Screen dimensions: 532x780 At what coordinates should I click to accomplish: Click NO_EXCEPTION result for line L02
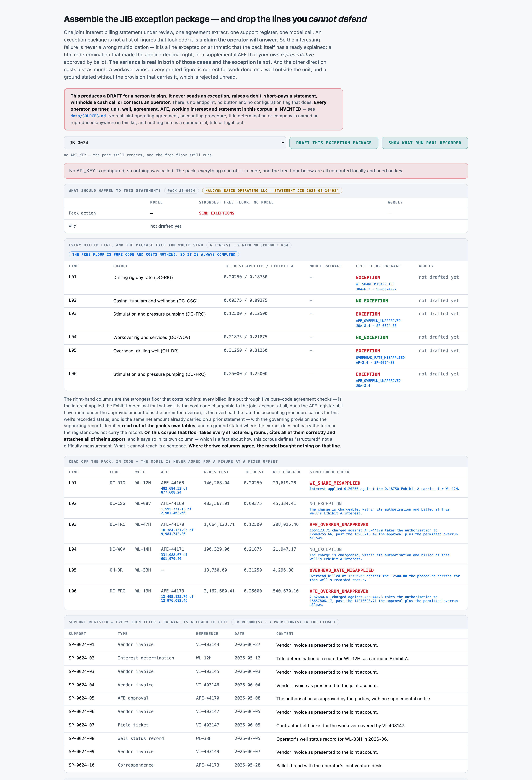(372, 301)
